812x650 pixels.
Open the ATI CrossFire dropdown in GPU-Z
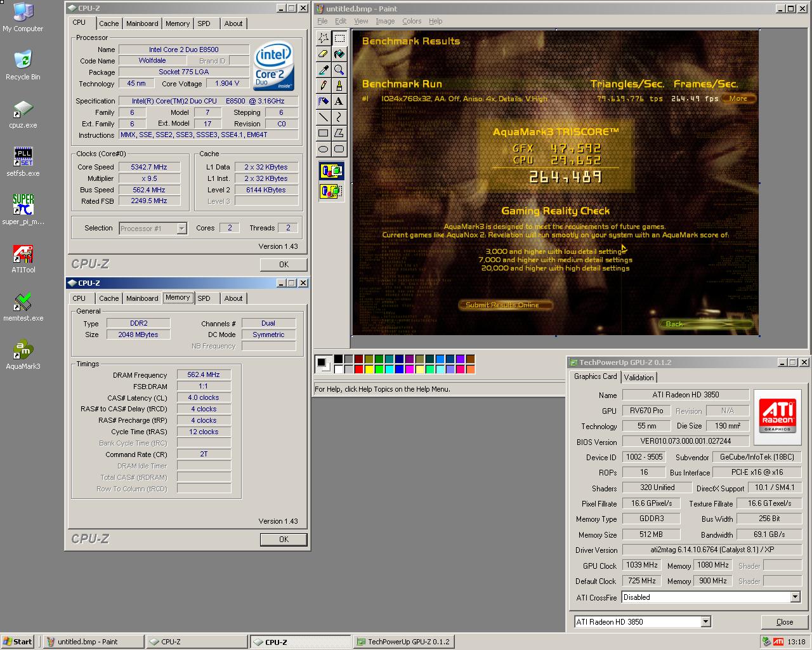click(x=795, y=597)
